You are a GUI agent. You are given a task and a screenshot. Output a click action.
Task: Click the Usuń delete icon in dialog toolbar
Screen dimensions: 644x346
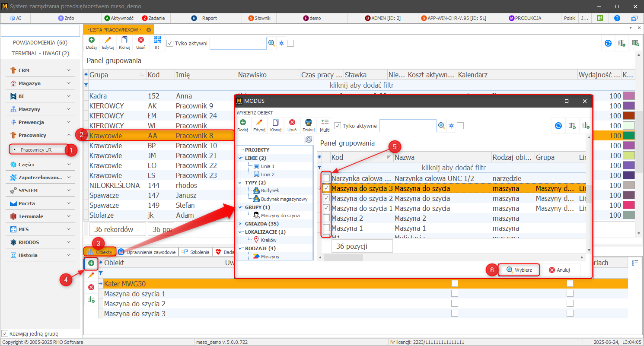[x=292, y=123]
